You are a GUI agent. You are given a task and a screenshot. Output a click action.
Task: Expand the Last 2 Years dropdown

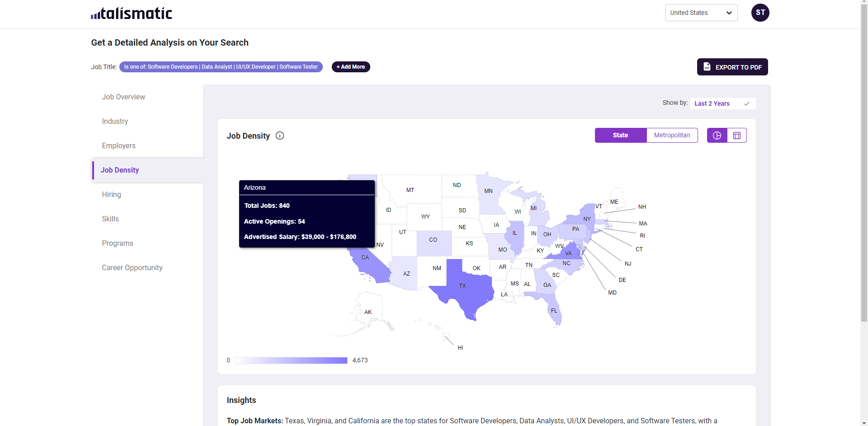pyautogui.click(x=722, y=103)
